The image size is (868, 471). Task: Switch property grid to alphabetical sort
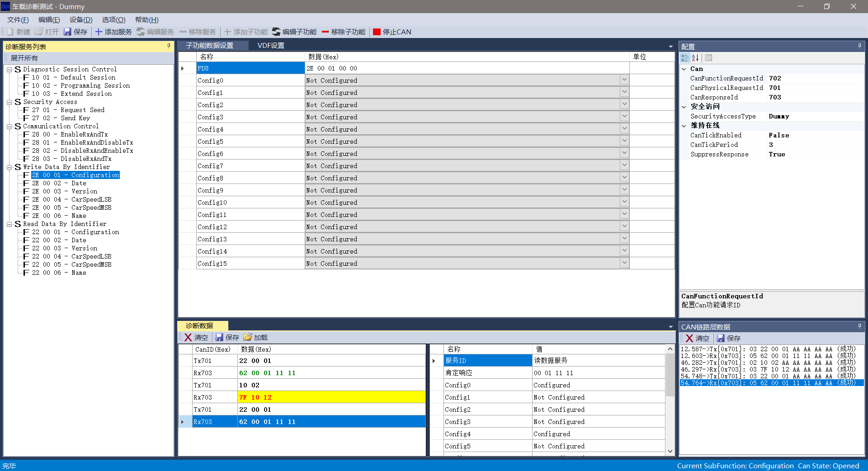[x=695, y=58]
